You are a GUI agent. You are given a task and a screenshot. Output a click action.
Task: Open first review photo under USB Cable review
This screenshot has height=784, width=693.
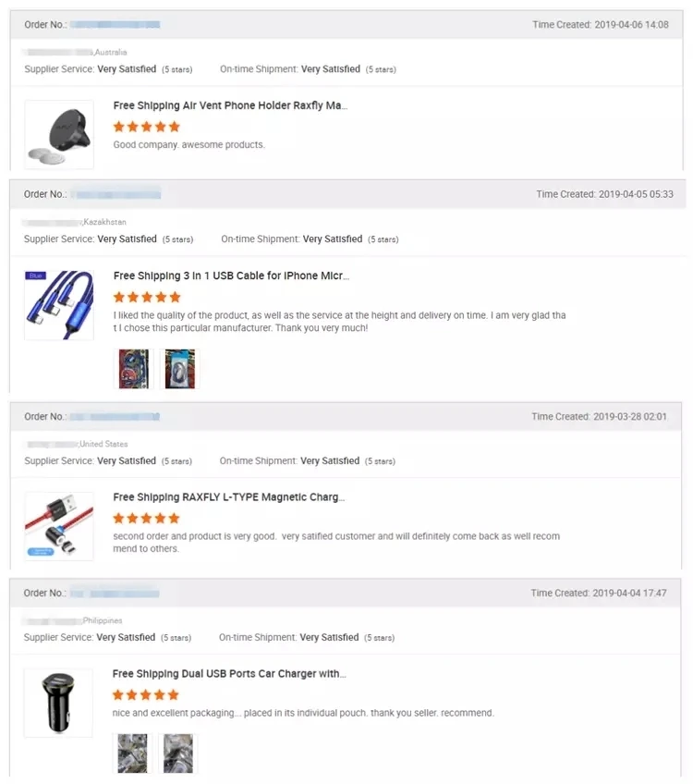(x=133, y=368)
